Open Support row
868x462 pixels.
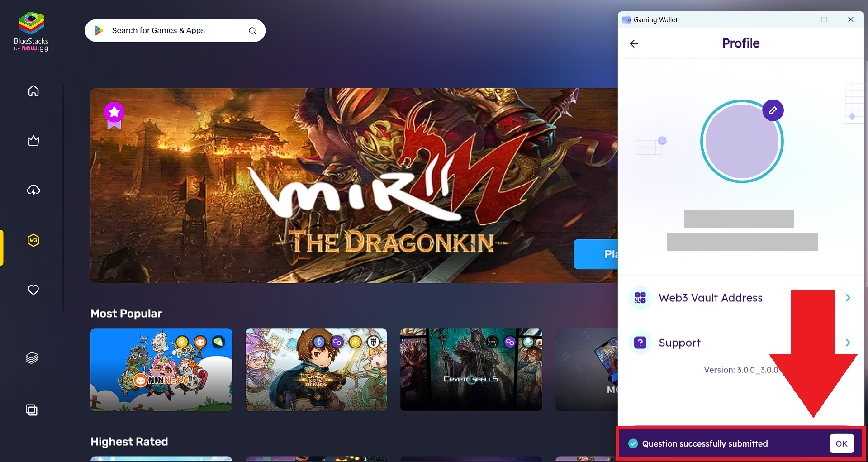[741, 343]
